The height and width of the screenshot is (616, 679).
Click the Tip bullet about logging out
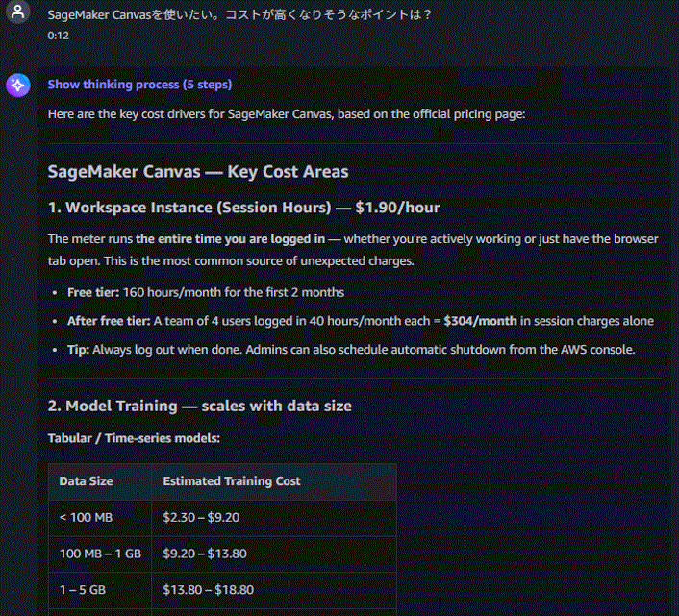pos(351,350)
